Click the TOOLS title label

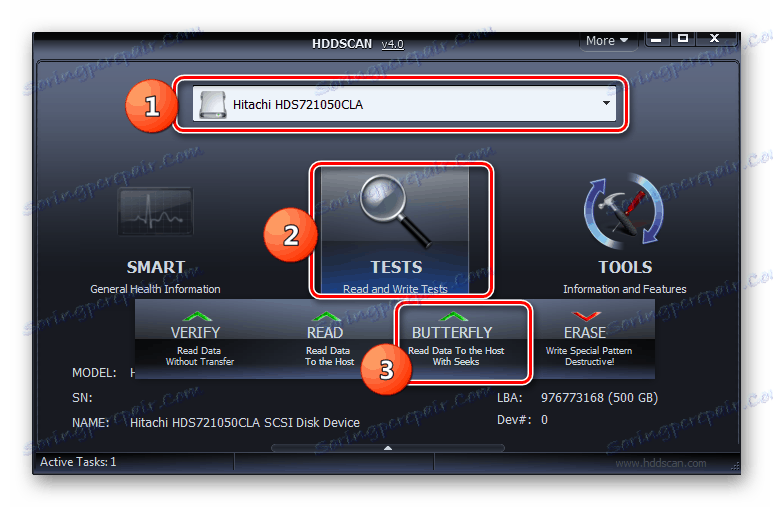[625, 267]
